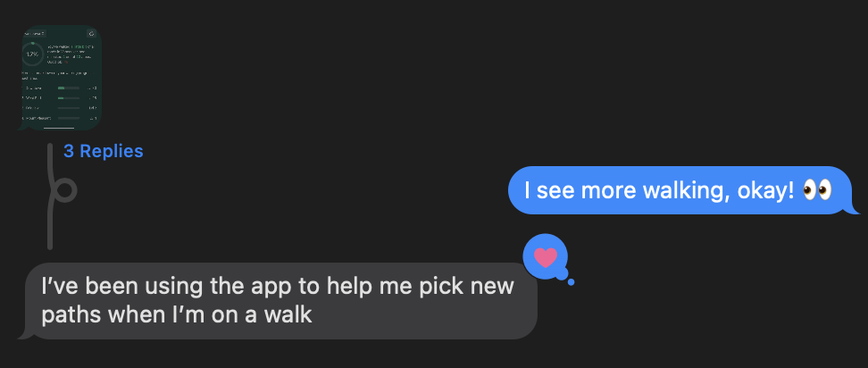Image resolution: width=868 pixels, height=368 pixels.
Task: Select the "I see more walking, okay!" bubble
Action: [x=684, y=190]
